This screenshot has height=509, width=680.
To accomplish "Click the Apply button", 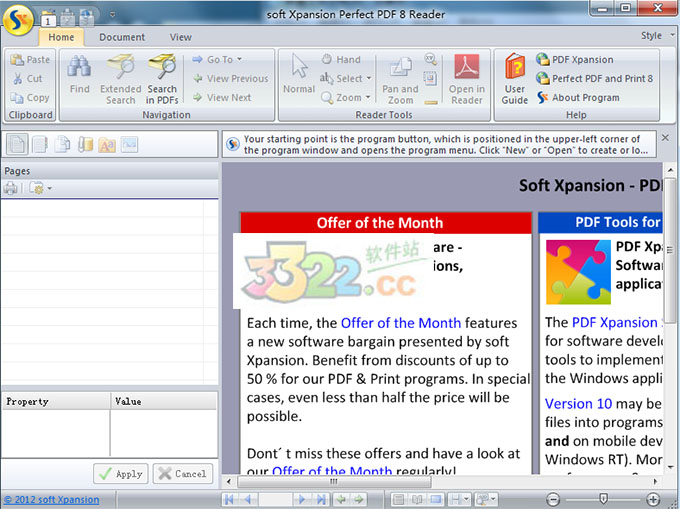I will tap(121, 473).
